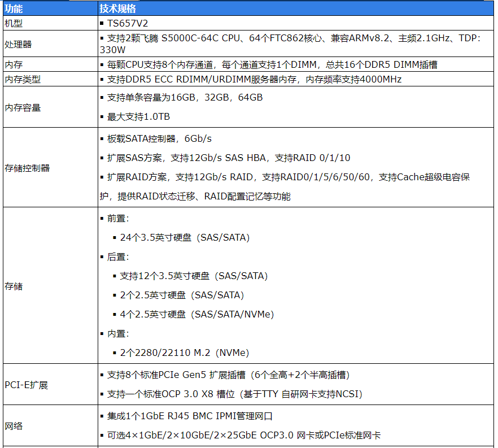Click the RAID状态迁移、RAID配置记忆 line
Viewport: 498px width, 448px height.
pyautogui.click(x=195, y=197)
